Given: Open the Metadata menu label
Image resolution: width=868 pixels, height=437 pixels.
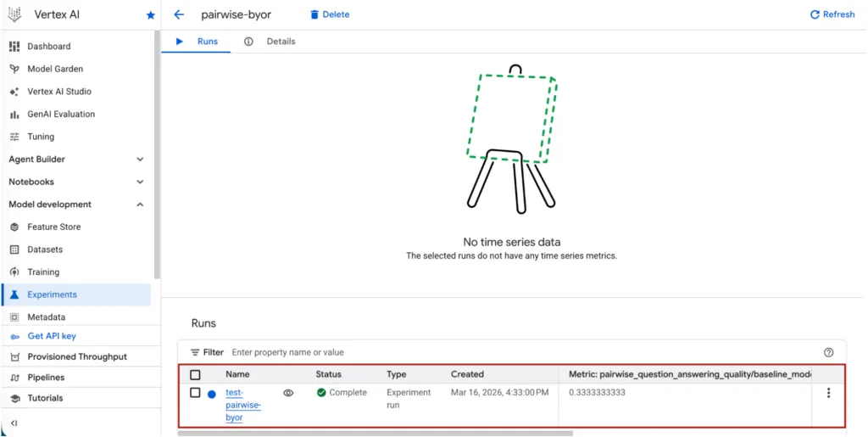Looking at the screenshot, I should coord(47,317).
